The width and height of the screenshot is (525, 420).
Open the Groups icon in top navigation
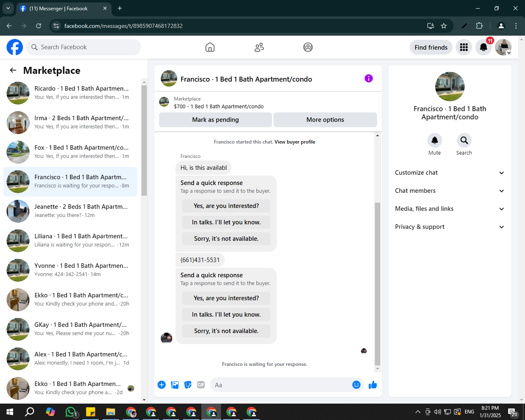coord(308,47)
